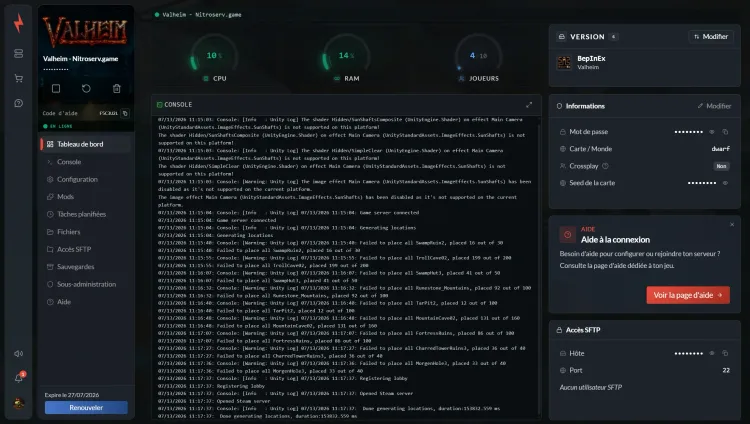Image resolution: width=750 pixels, height=424 pixels.
Task: Click the version count badge 4
Action: point(613,37)
